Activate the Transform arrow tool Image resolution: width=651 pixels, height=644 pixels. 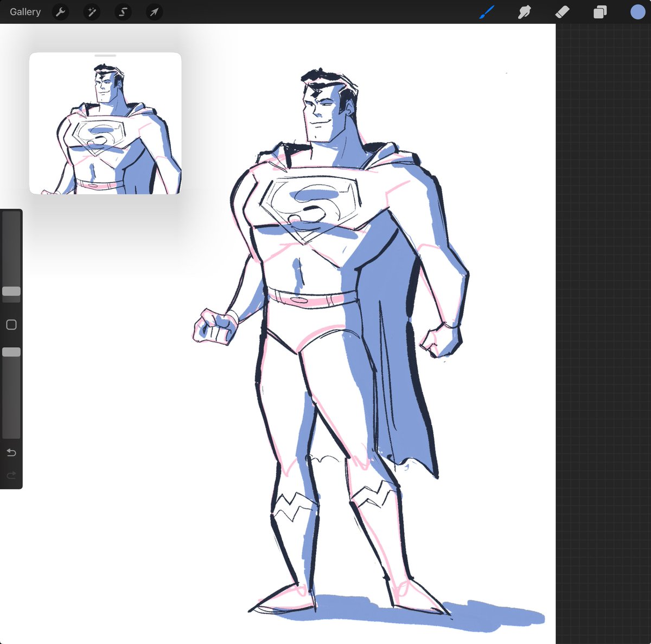coord(154,12)
